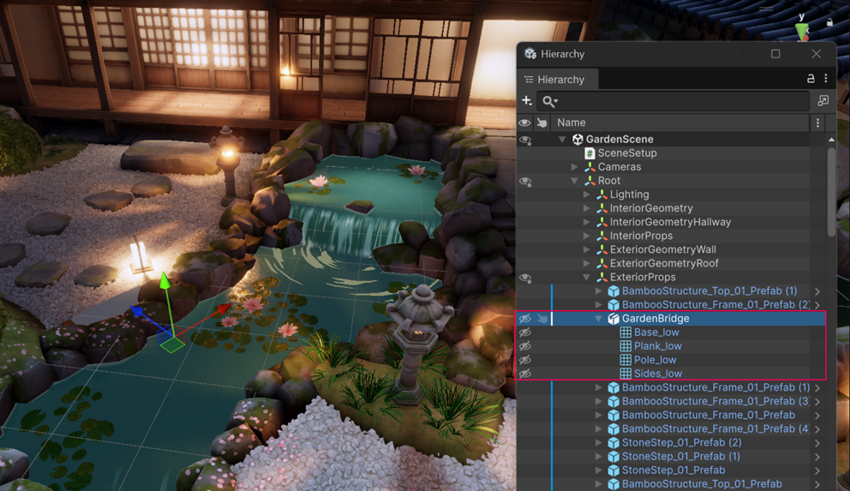
Task: Click the StoneStep_01_Prefab (2) prefab cube icon
Action: (614, 443)
